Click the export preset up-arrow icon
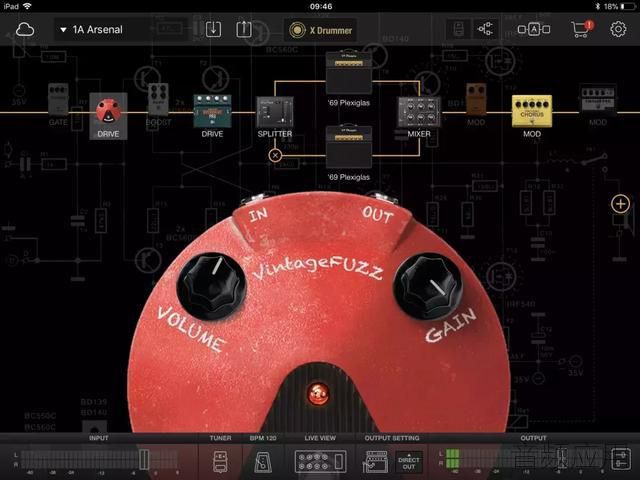The width and height of the screenshot is (640, 480). pyautogui.click(x=244, y=29)
